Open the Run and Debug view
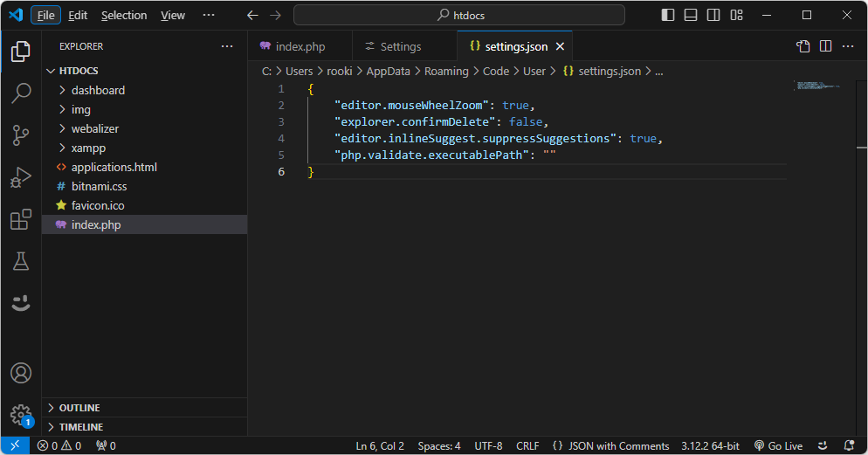The height and width of the screenshot is (455, 868). pyautogui.click(x=20, y=177)
